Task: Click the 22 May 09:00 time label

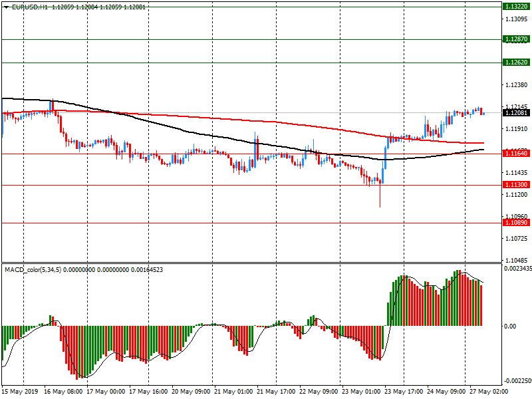Action: coord(319,392)
